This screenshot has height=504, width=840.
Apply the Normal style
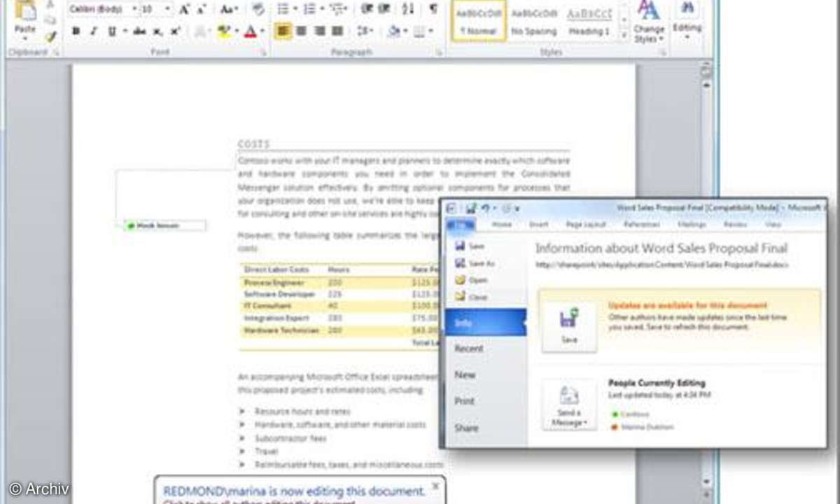coord(479,21)
